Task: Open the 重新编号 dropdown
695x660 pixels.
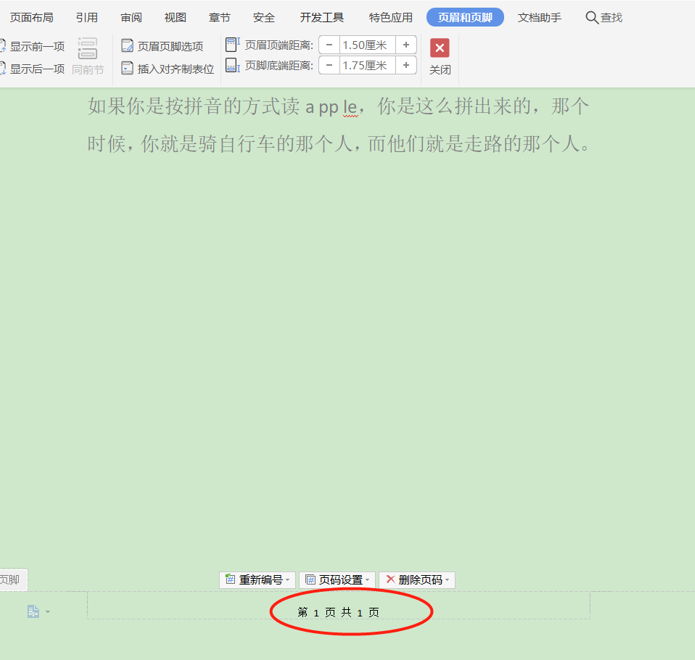Action: click(x=258, y=580)
